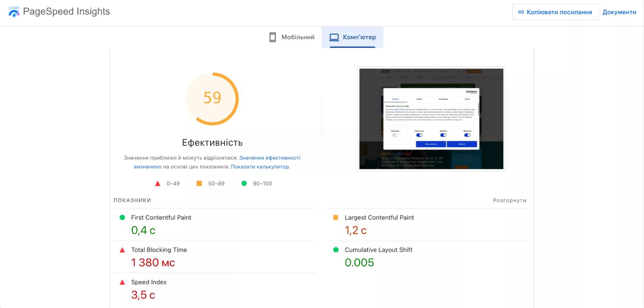This screenshot has width=644, height=308.
Task: Open the Показати калькулятор link
Action: tap(260, 167)
